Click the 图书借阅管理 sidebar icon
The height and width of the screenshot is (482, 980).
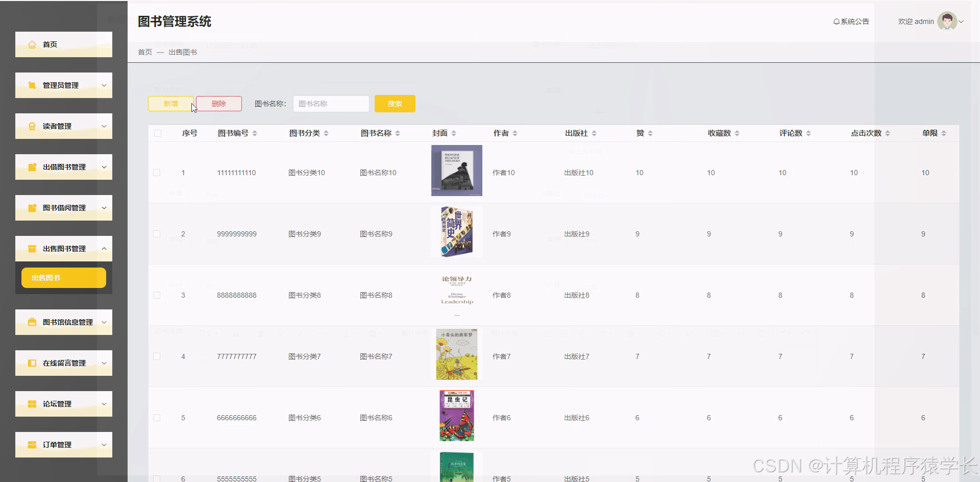point(32,208)
